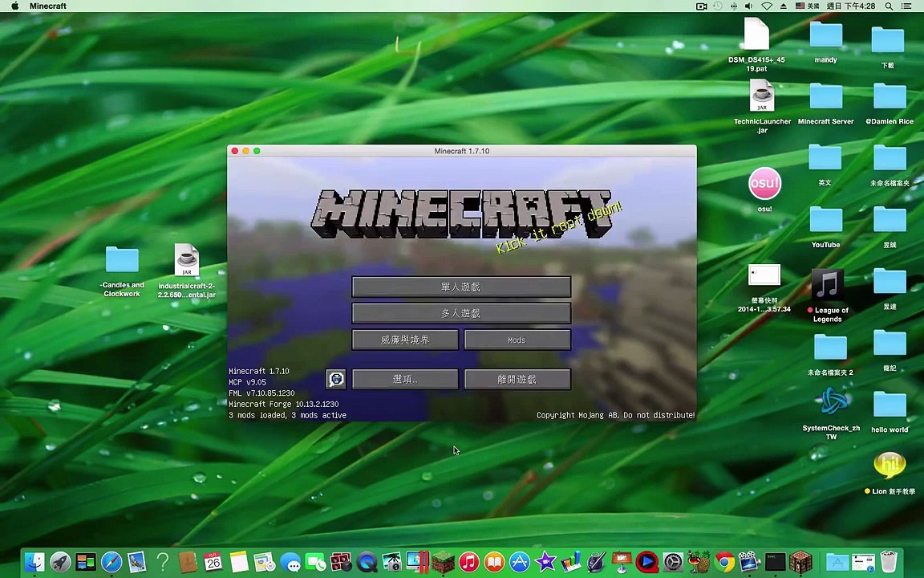This screenshot has width=924, height=578.
Task: Open the Minecraft application menu
Action: (x=48, y=6)
